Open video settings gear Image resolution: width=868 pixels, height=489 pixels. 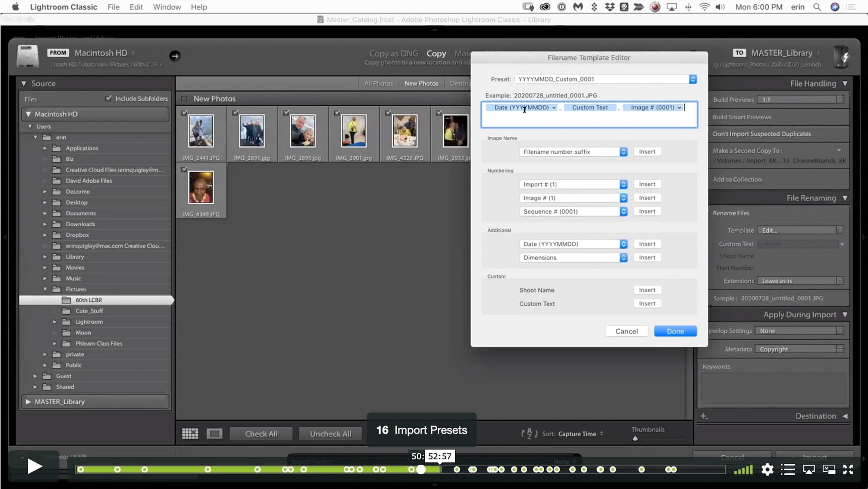(767, 469)
